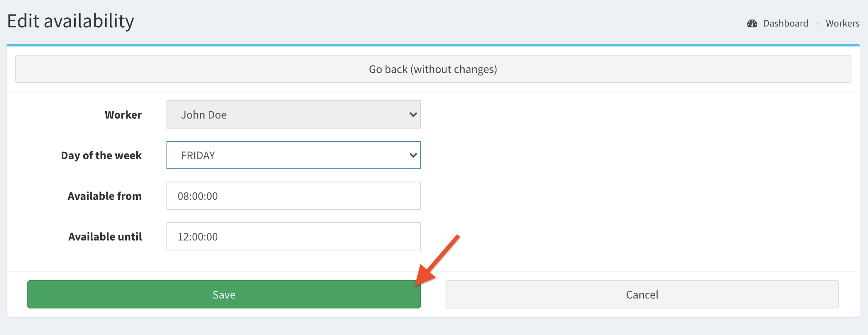Save the availability changes
This screenshot has height=335, width=868.
(x=224, y=294)
